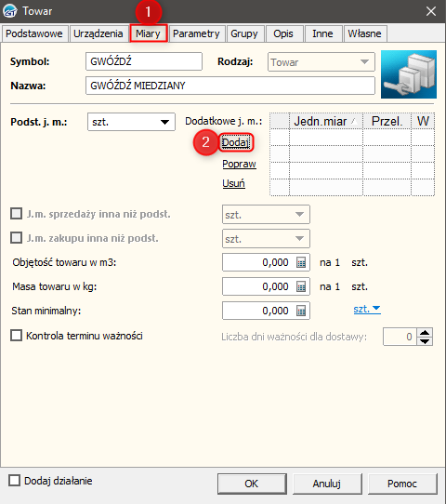Open the Opis tab

pyautogui.click(x=283, y=33)
